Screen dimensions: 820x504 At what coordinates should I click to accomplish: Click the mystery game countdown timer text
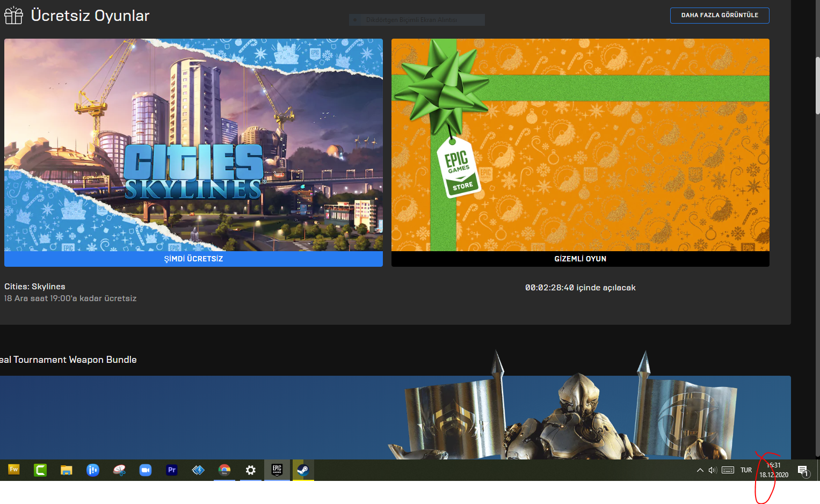[x=580, y=288]
